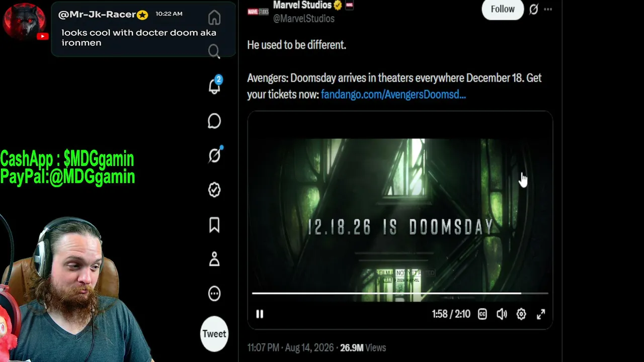Open Bookmarks icon in sidebar

(x=214, y=225)
